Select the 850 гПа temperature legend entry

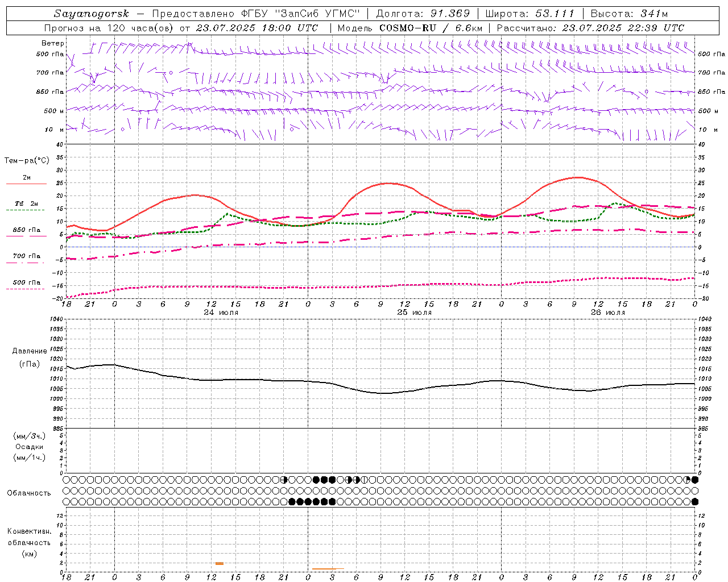pyautogui.click(x=27, y=230)
